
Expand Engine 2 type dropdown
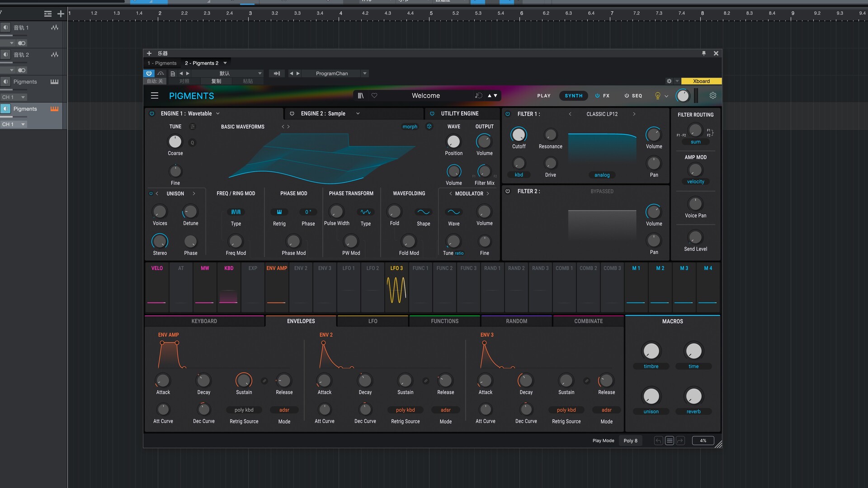pyautogui.click(x=358, y=113)
